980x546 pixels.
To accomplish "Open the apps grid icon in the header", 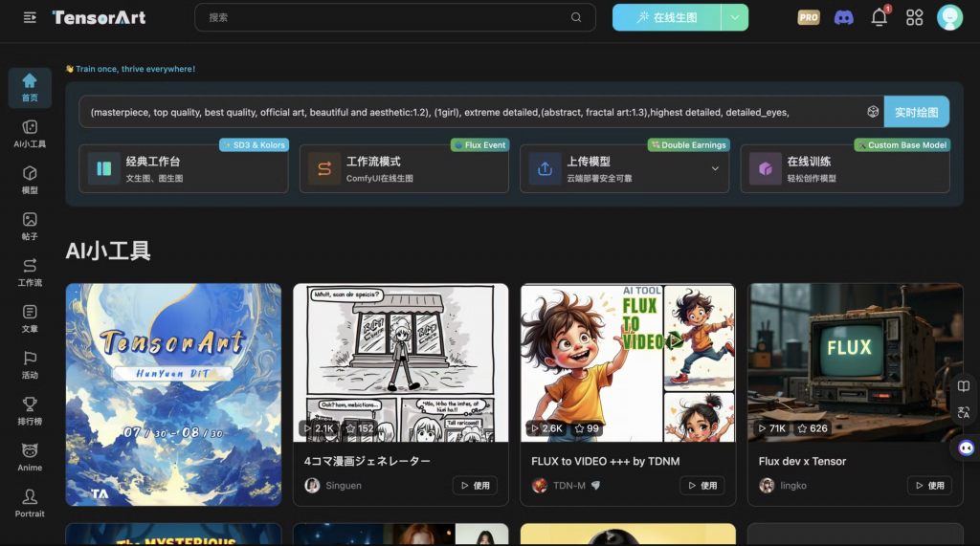I will pyautogui.click(x=914, y=17).
